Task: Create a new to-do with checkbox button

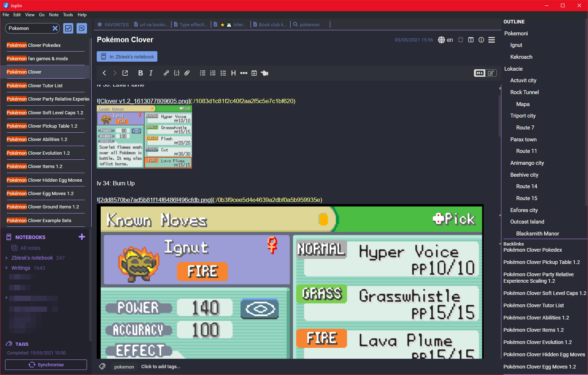Action: coord(68,28)
